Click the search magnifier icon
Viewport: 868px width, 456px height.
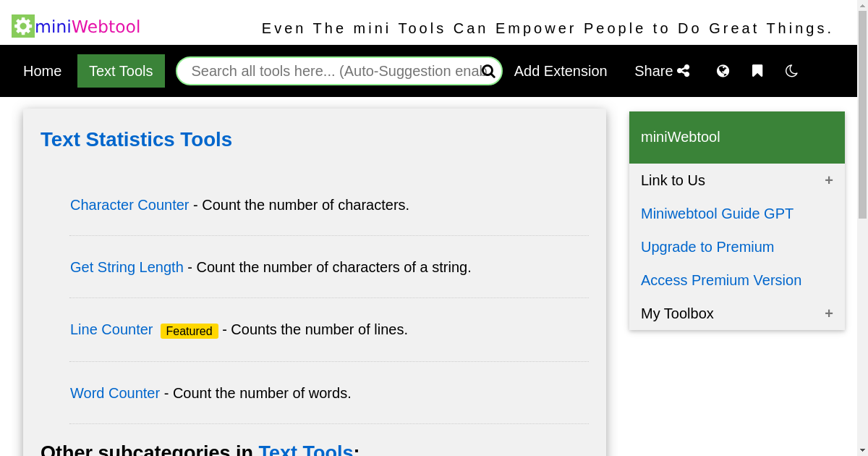[489, 71]
